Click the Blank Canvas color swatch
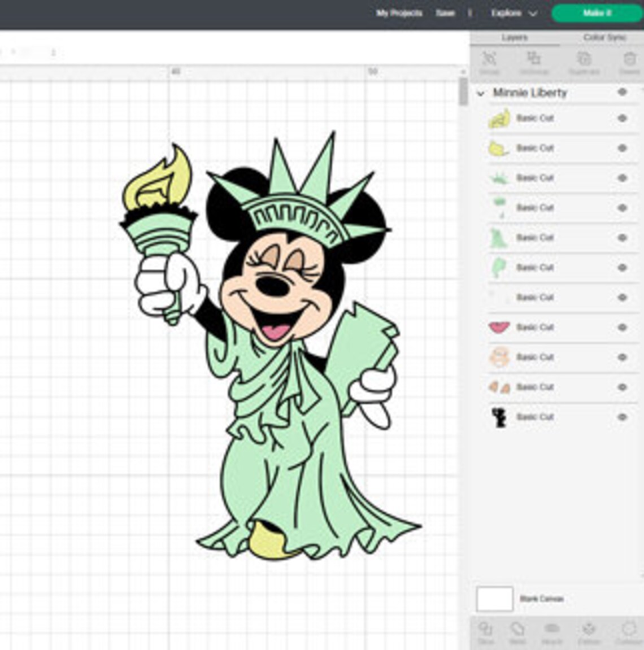644x650 pixels. pos(494,598)
